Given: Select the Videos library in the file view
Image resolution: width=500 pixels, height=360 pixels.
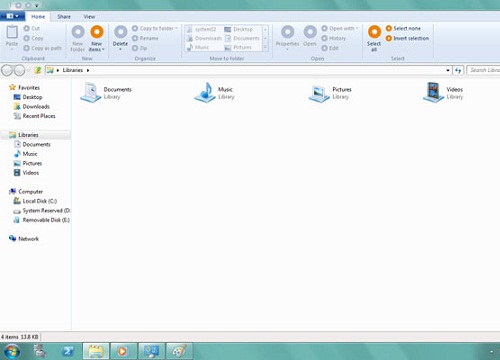Looking at the screenshot, I should (443, 93).
